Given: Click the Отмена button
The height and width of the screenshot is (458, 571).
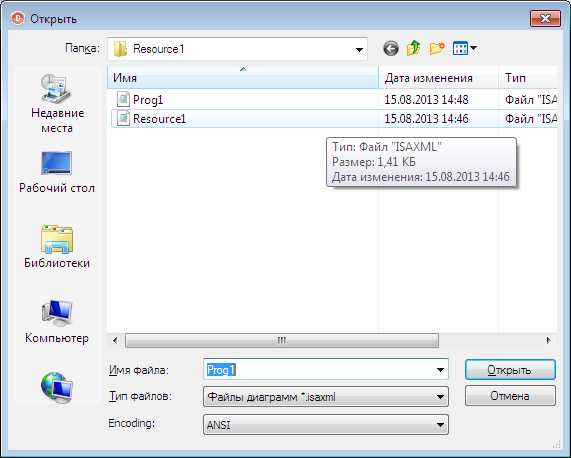Looking at the screenshot, I should pos(510,396).
